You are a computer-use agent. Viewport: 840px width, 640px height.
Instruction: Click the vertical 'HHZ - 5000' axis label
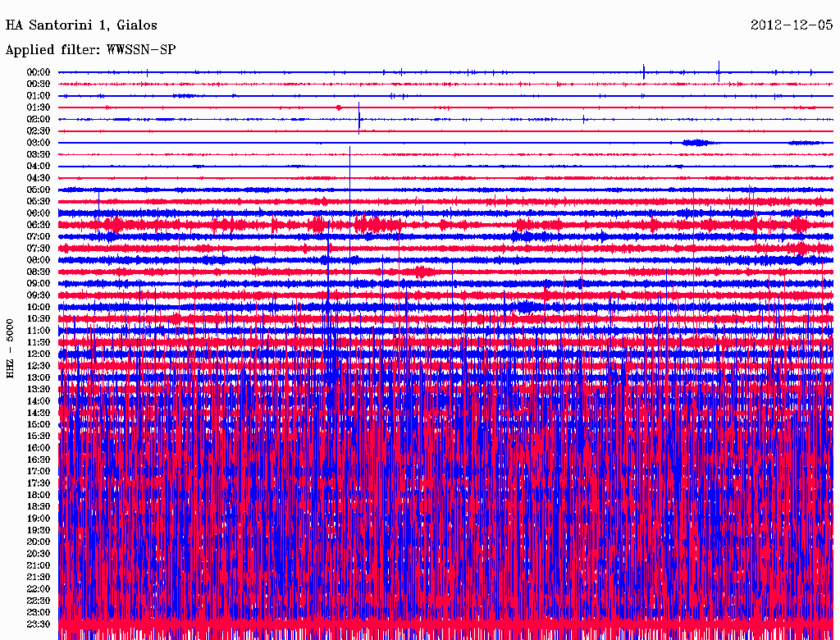pos(10,349)
